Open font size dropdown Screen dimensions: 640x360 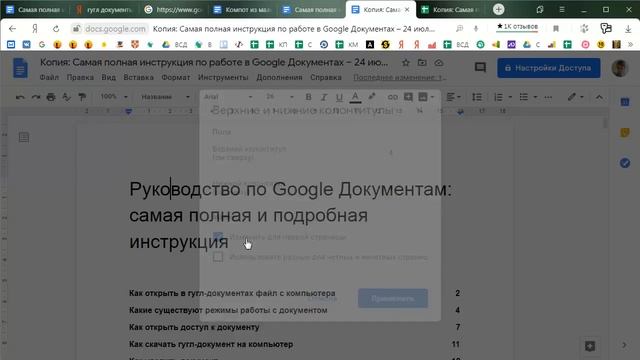tap(280, 97)
